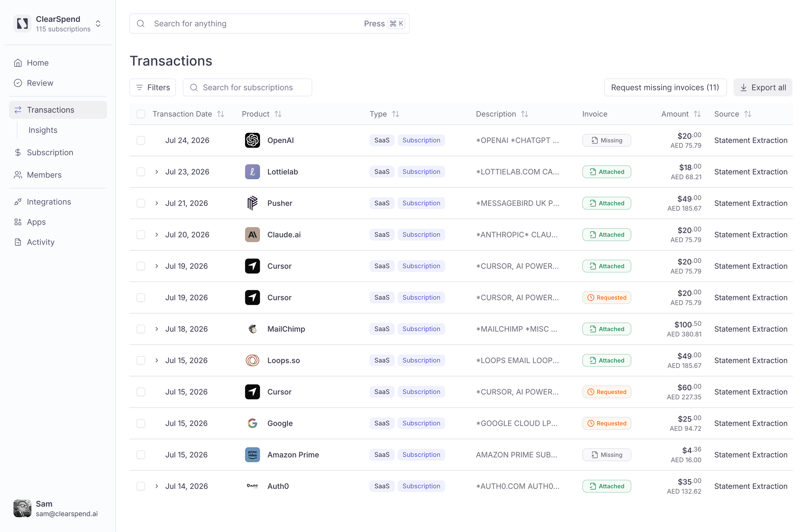Open Review in sidebar
807x532 pixels.
pos(58,83)
